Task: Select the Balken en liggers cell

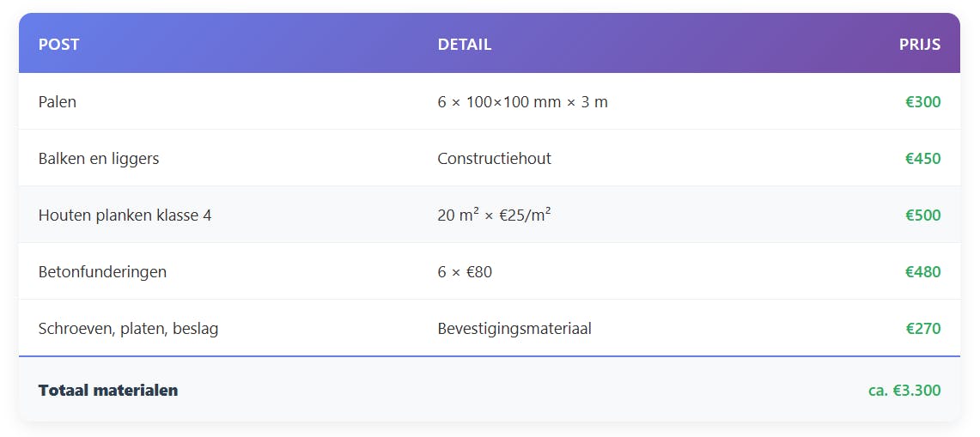Action: click(99, 159)
